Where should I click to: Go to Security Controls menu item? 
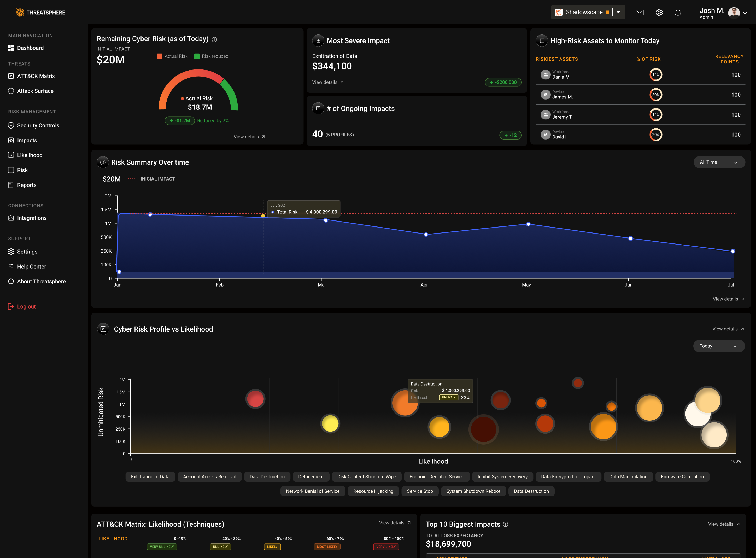pos(38,125)
